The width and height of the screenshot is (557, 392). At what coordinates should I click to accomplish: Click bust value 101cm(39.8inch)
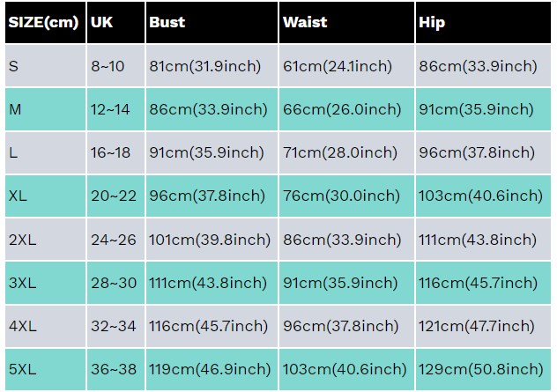point(212,240)
